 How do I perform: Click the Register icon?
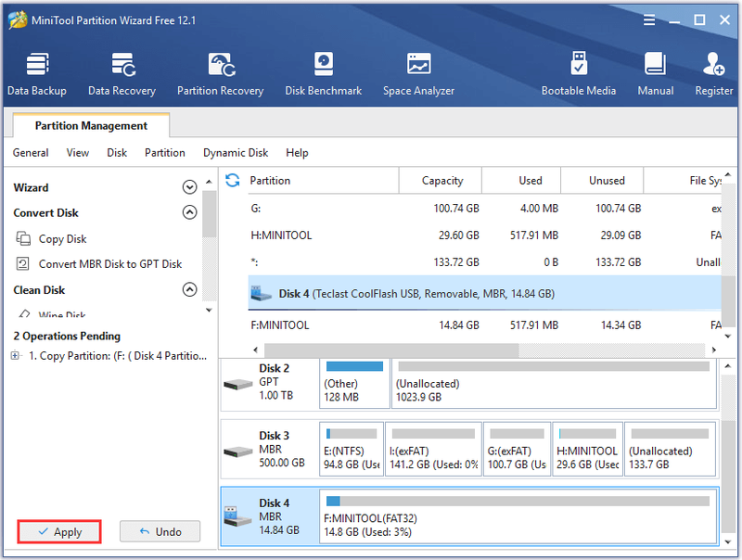(x=713, y=64)
